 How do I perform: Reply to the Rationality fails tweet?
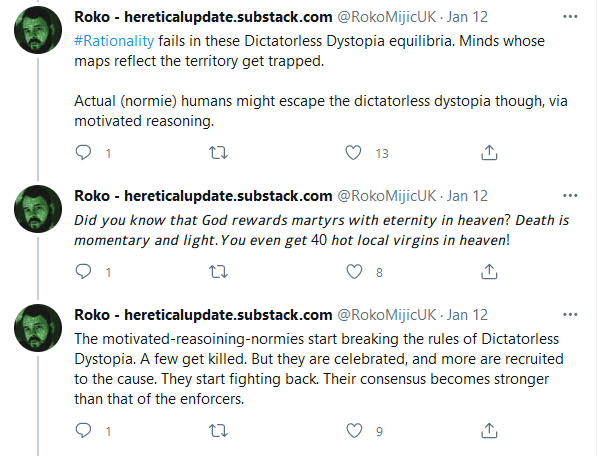click(84, 153)
